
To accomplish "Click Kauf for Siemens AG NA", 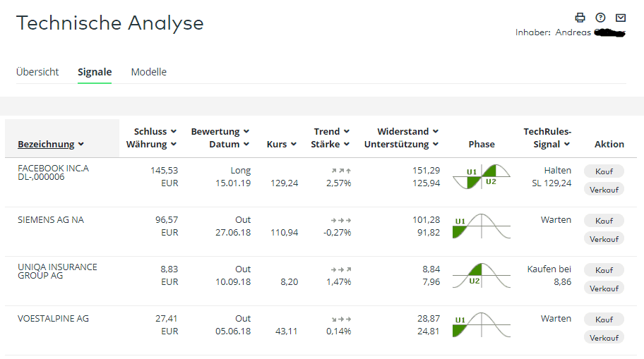I will 604,220.
